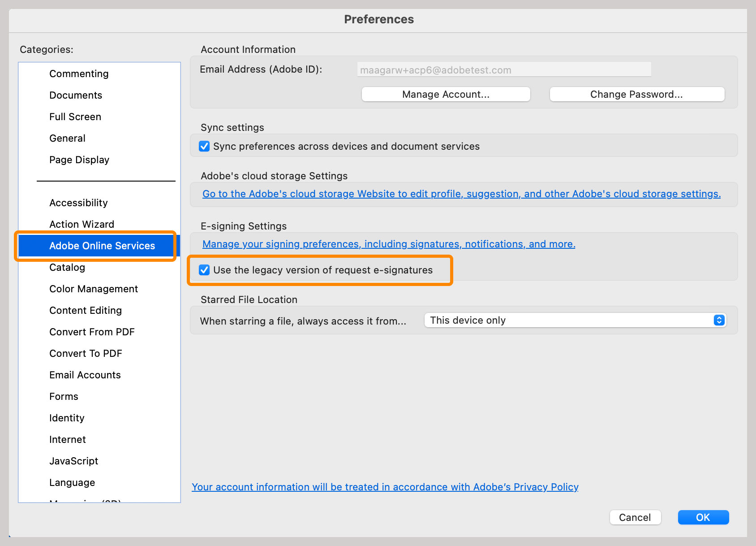
Task: Select the Documents category
Action: [x=76, y=95]
